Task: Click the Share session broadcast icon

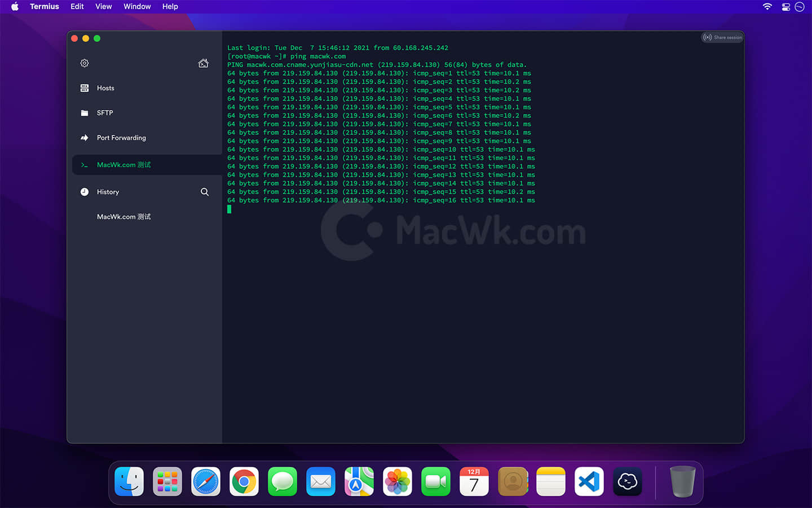Action: (707, 37)
